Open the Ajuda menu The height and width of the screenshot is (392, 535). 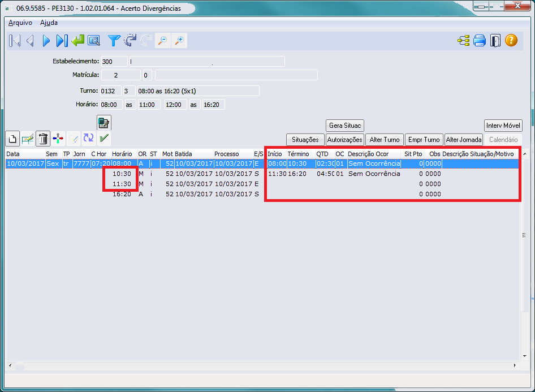click(x=49, y=23)
